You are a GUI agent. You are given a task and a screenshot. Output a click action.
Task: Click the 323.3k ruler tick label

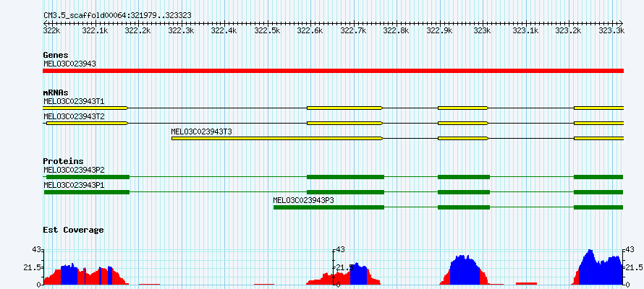[x=611, y=30]
